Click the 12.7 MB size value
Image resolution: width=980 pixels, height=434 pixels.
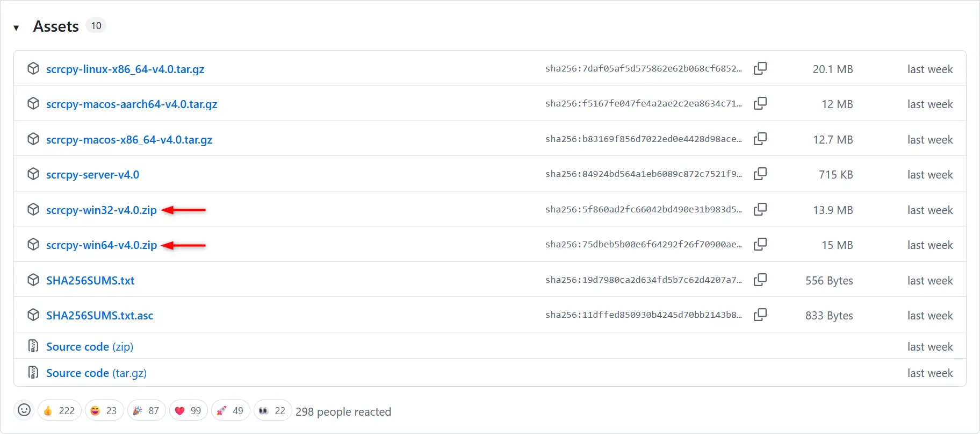click(x=833, y=139)
